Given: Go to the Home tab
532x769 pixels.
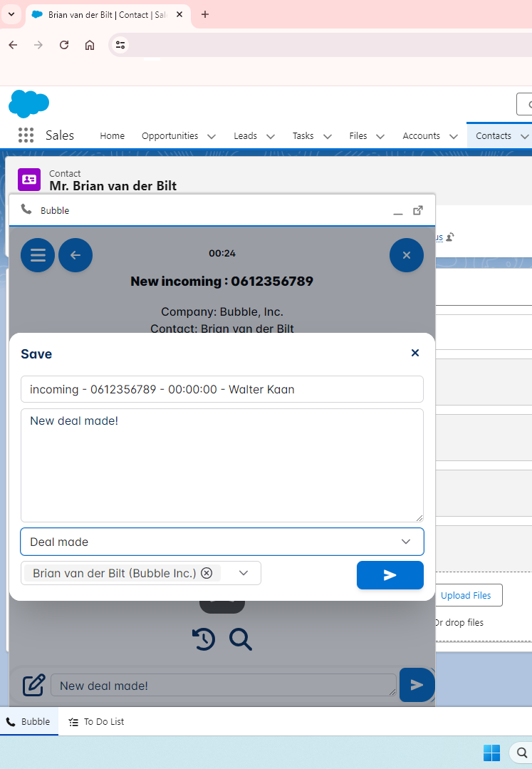Looking at the screenshot, I should pyautogui.click(x=112, y=135).
